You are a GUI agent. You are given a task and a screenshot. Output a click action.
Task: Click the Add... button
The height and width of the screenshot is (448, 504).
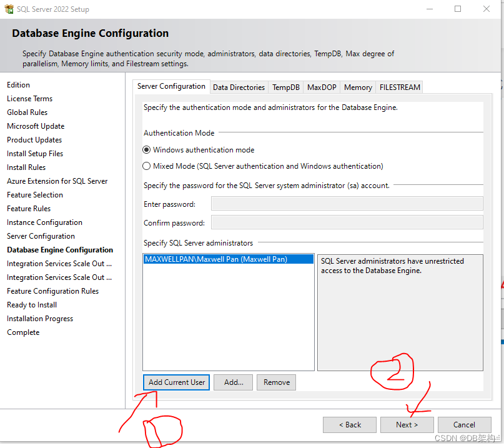tap(233, 382)
